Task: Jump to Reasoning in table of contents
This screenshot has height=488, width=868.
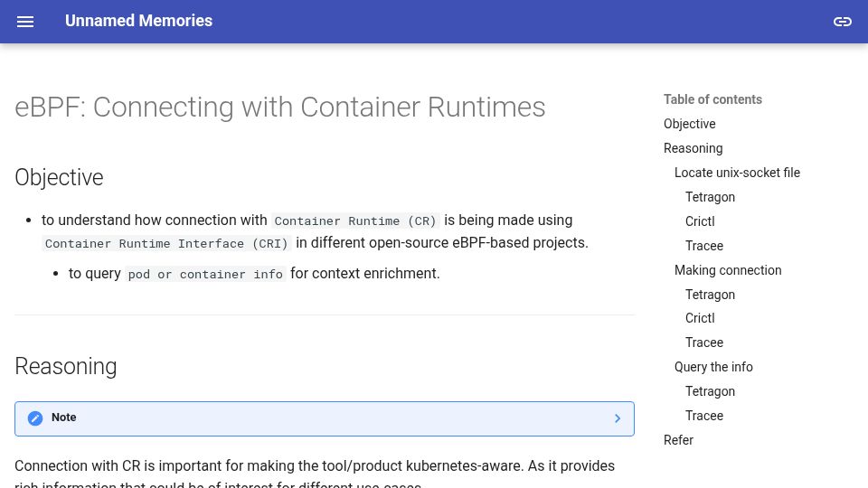Action: coord(693,148)
